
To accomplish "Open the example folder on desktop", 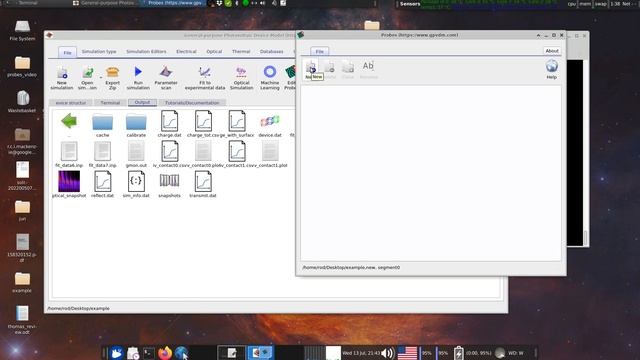I will (22, 282).
